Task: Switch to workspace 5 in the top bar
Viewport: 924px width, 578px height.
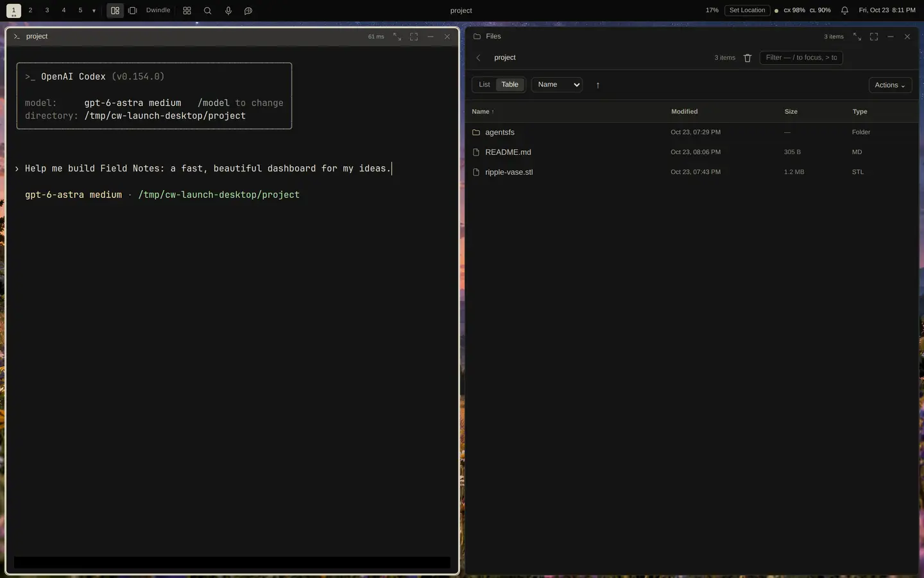Action: (x=80, y=10)
